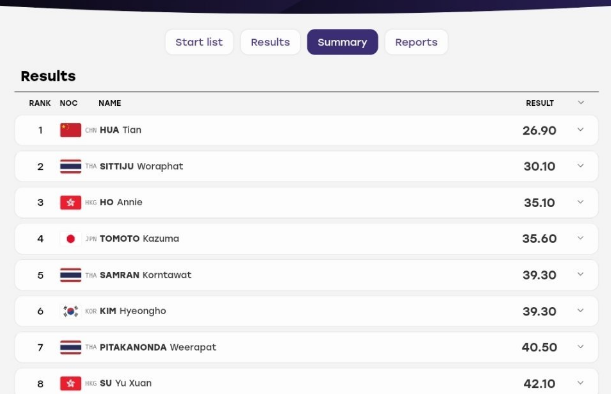
Task: Expand SITTIJU Woraphat result details
Action: click(580, 166)
